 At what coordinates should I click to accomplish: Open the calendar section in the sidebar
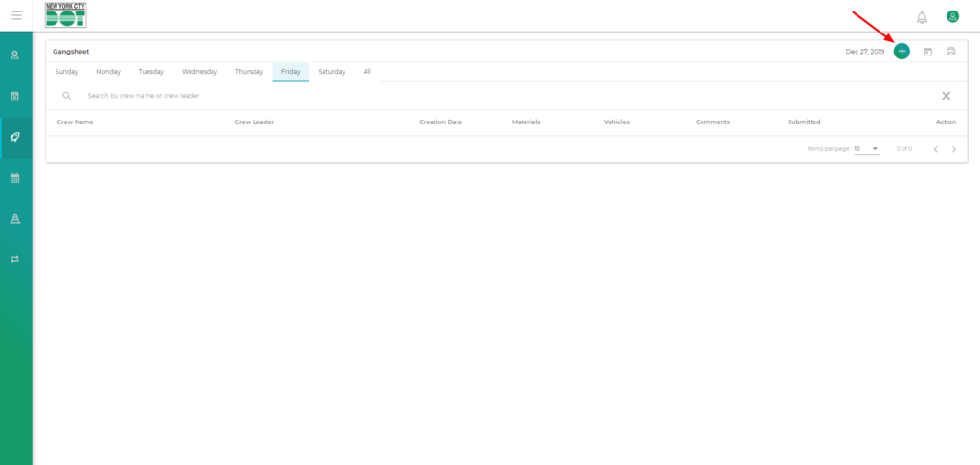(15, 178)
